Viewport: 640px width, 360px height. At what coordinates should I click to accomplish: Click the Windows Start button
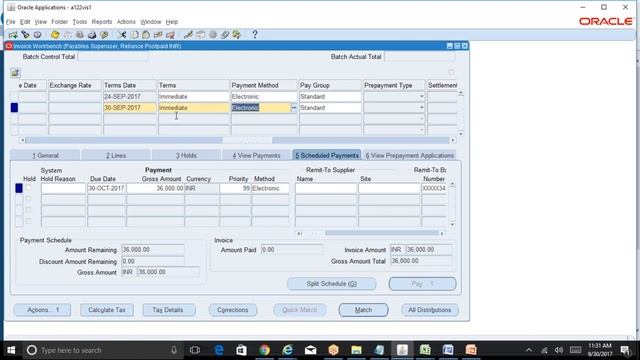(11, 350)
